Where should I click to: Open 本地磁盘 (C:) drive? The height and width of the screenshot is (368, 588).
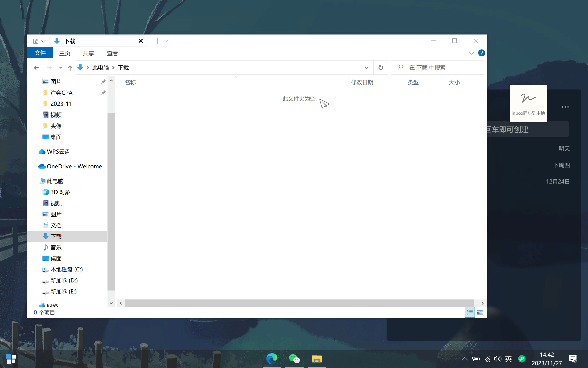pyautogui.click(x=66, y=269)
